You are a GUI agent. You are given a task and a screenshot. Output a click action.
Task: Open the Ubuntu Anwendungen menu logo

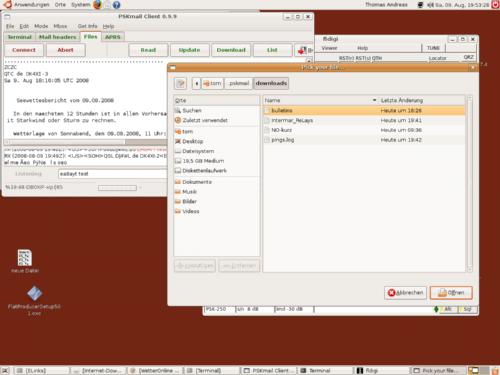(7, 4)
